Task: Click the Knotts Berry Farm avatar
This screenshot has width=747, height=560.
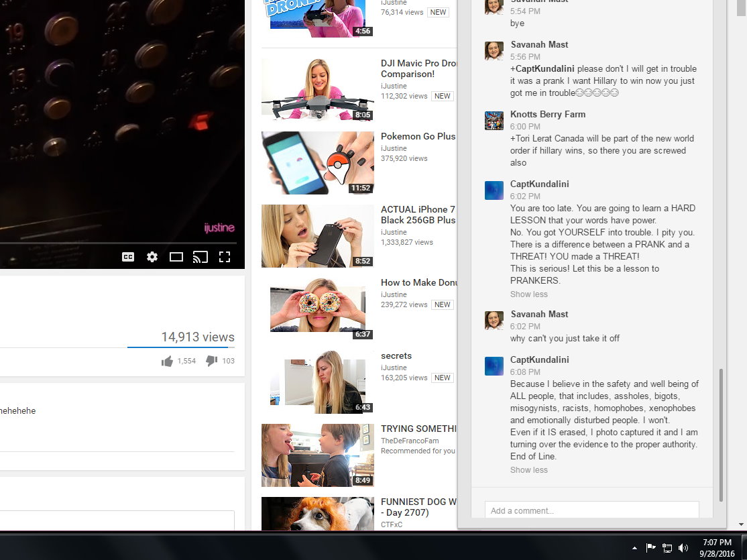Action: click(x=494, y=121)
